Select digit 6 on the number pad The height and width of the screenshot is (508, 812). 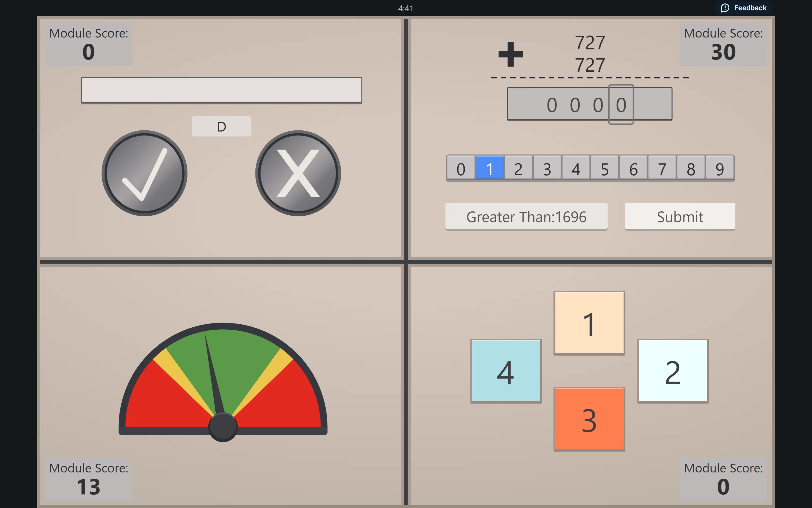click(634, 168)
